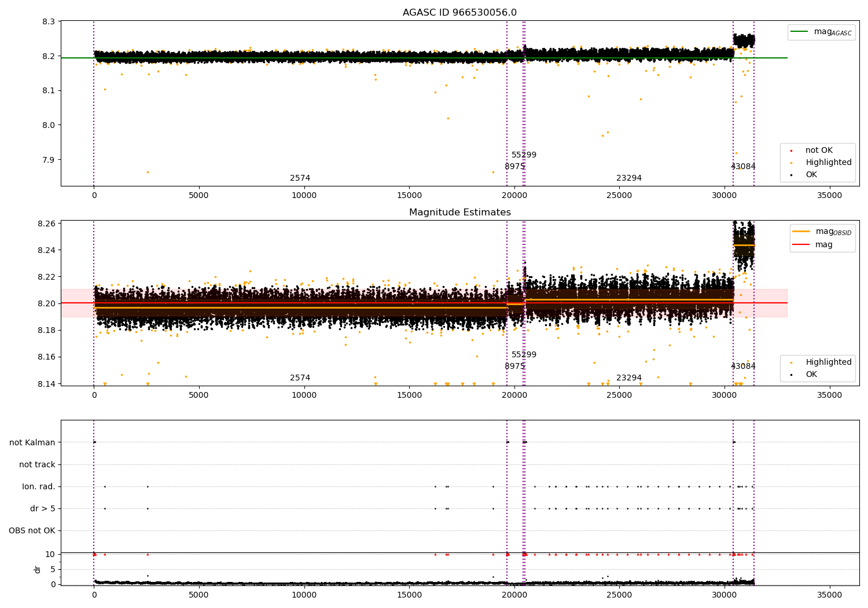Click the 7.9 y-axis tick on the top plot
The width and height of the screenshot is (868, 608).
[50, 160]
